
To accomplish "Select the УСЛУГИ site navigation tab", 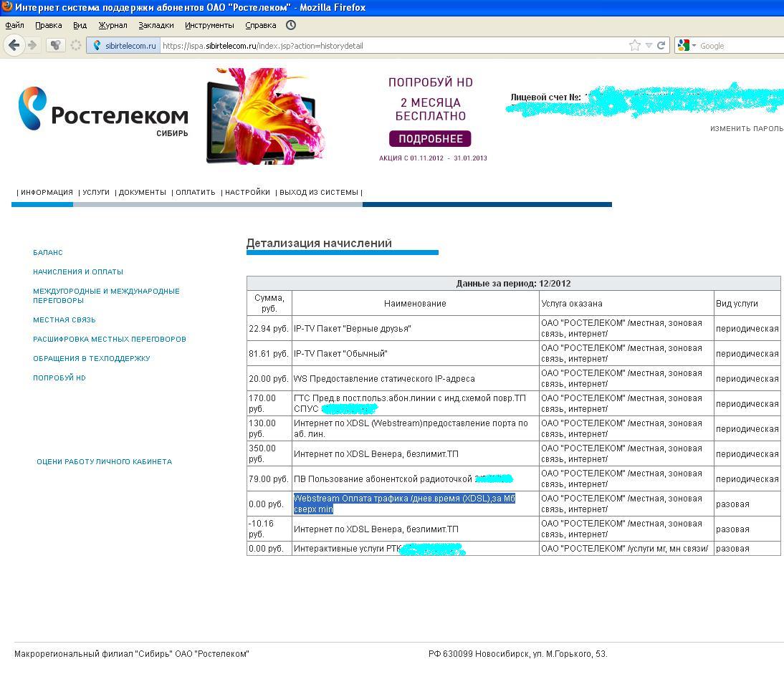I will tap(96, 192).
